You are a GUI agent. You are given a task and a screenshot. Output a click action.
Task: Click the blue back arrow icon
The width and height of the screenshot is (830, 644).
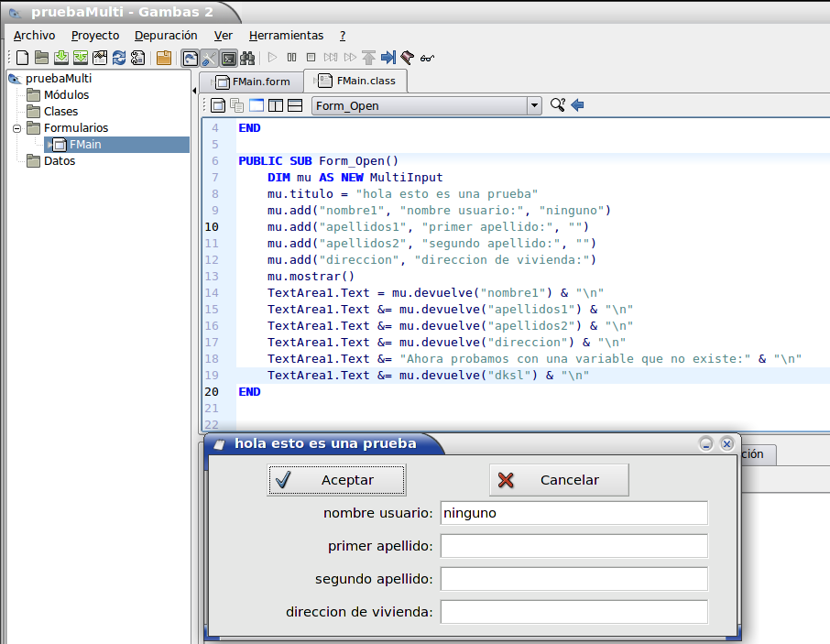point(577,104)
